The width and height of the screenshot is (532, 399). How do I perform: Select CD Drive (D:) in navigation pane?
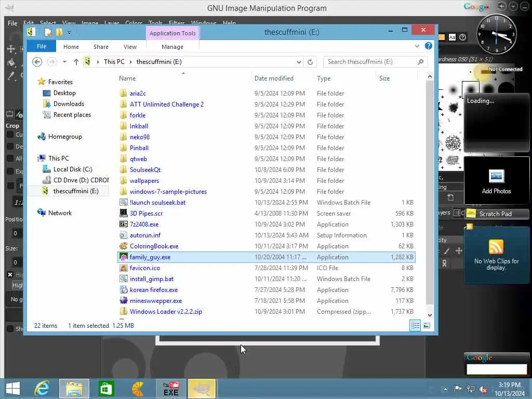pos(81,180)
